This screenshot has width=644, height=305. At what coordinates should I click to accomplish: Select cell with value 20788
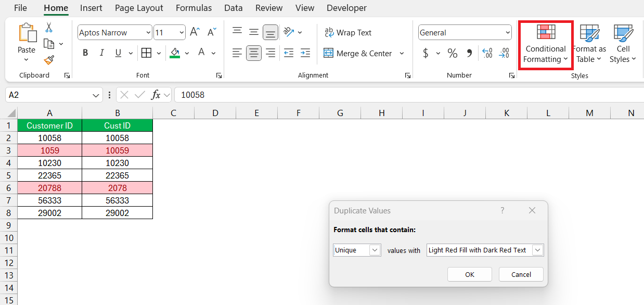pyautogui.click(x=49, y=188)
